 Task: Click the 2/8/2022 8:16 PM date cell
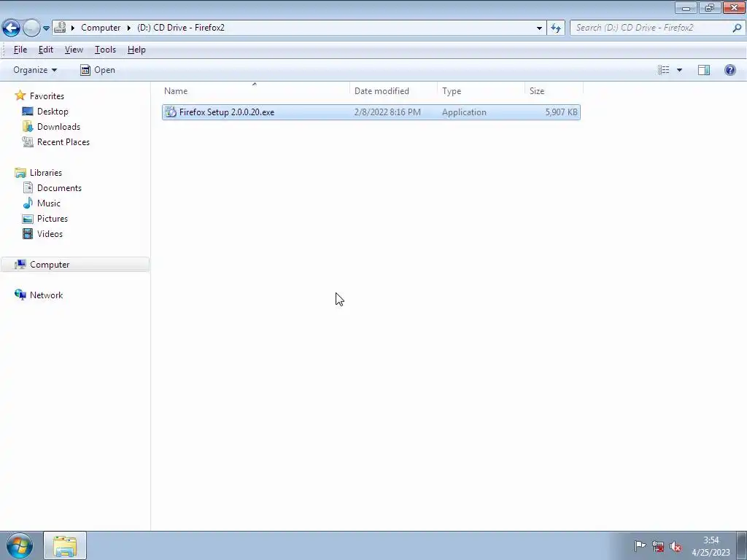coord(387,112)
